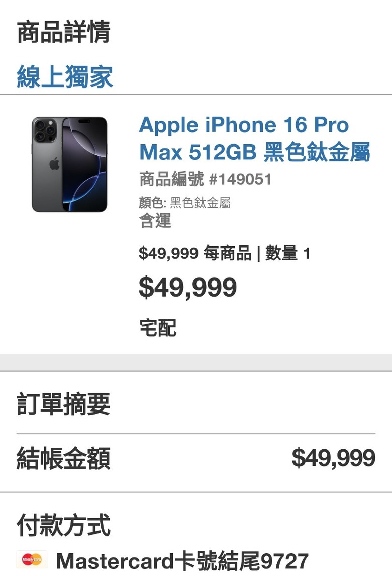The image size is (392, 576).
Task: Click the 商品詳情 heading
Action: [63, 32]
